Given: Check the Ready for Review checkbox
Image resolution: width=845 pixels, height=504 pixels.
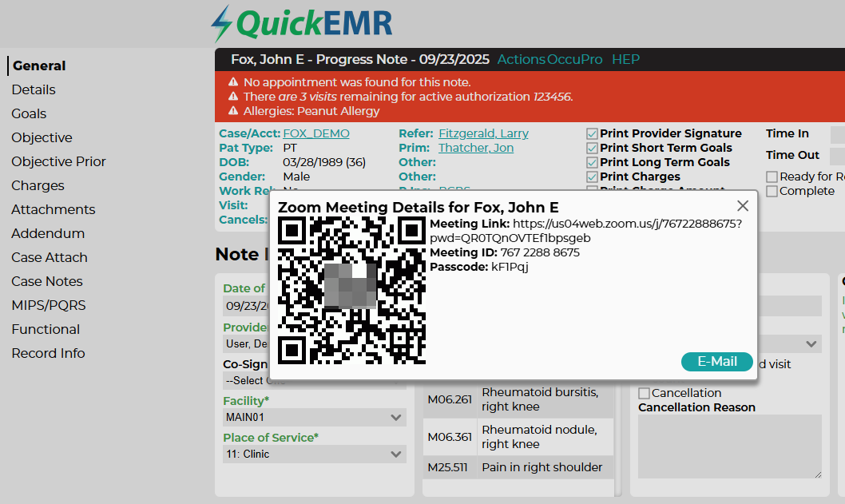Looking at the screenshot, I should (772, 177).
